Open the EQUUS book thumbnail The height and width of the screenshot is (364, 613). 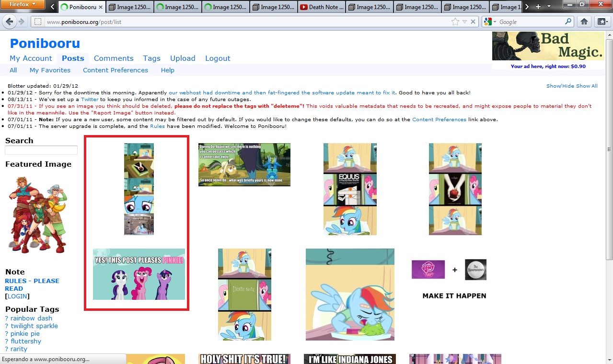point(350,189)
